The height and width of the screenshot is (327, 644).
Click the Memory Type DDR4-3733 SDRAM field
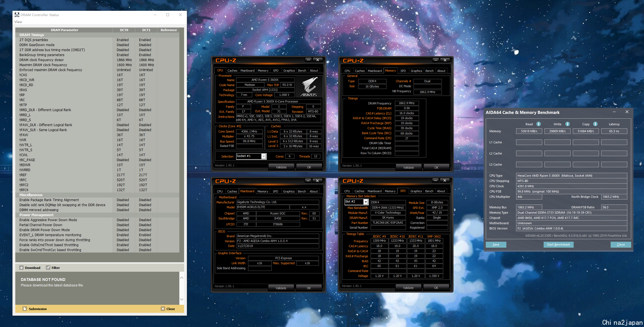571,213
